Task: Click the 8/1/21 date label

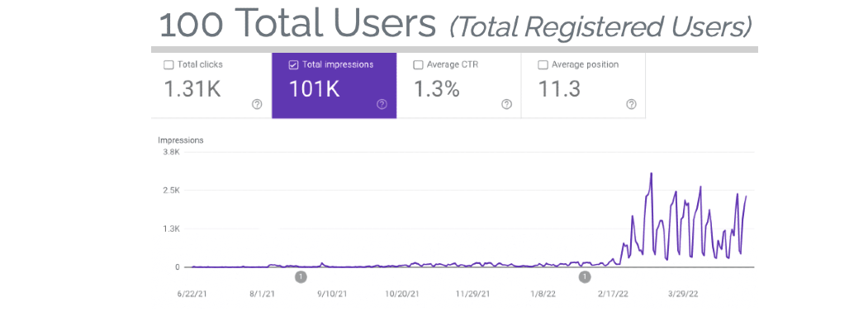Action: click(262, 294)
